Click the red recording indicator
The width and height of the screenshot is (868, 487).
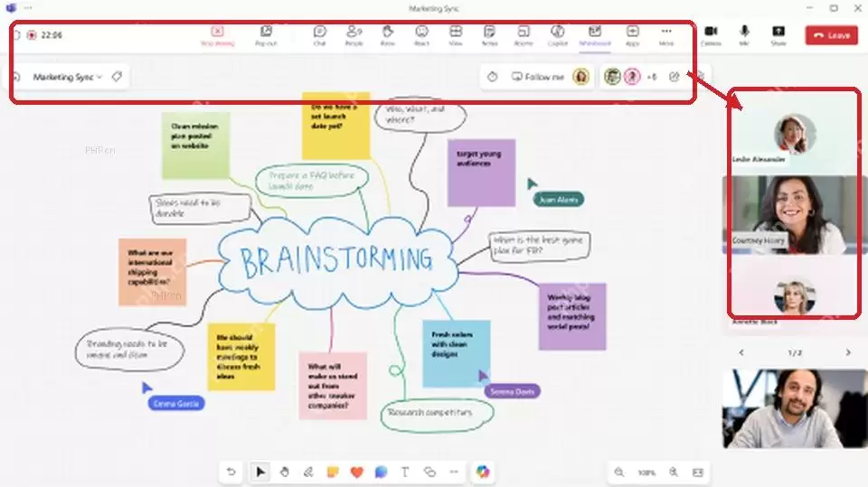[32, 35]
